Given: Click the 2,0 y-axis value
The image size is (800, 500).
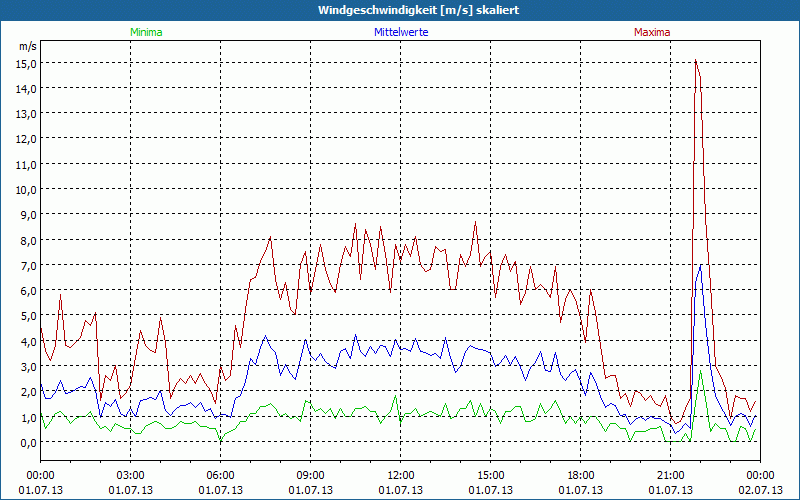Looking at the screenshot, I should pyautogui.click(x=28, y=392).
